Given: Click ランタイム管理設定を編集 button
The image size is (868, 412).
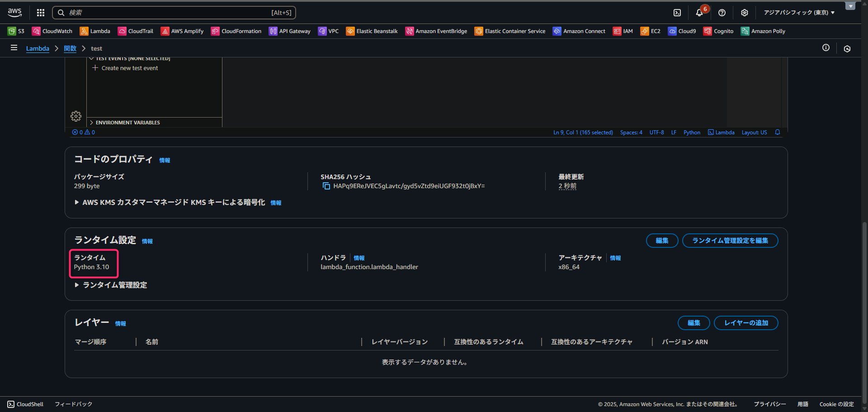Looking at the screenshot, I should pyautogui.click(x=730, y=241).
